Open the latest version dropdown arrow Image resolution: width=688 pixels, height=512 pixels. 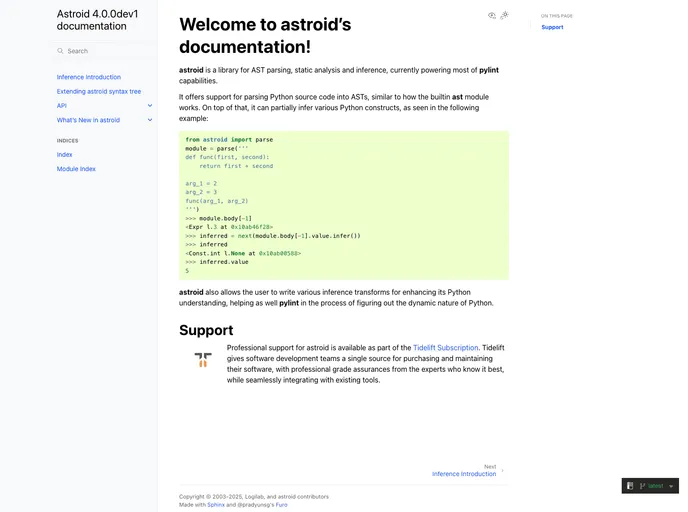pos(671,486)
